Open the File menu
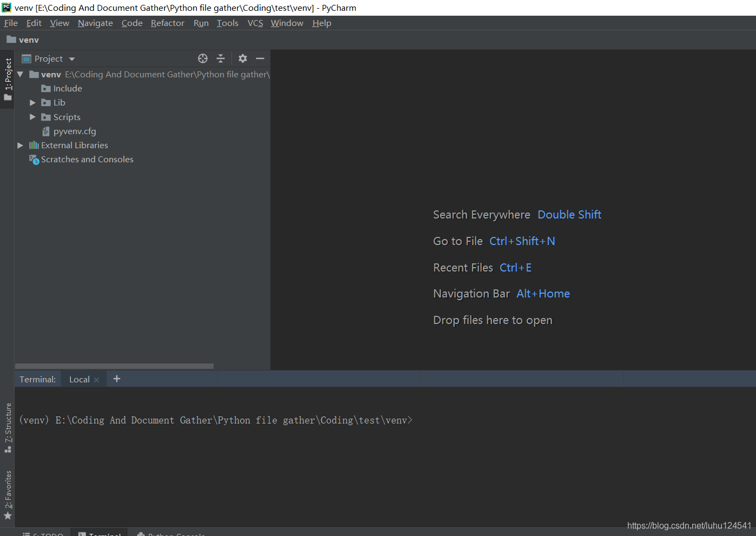The image size is (756, 536). (x=11, y=23)
